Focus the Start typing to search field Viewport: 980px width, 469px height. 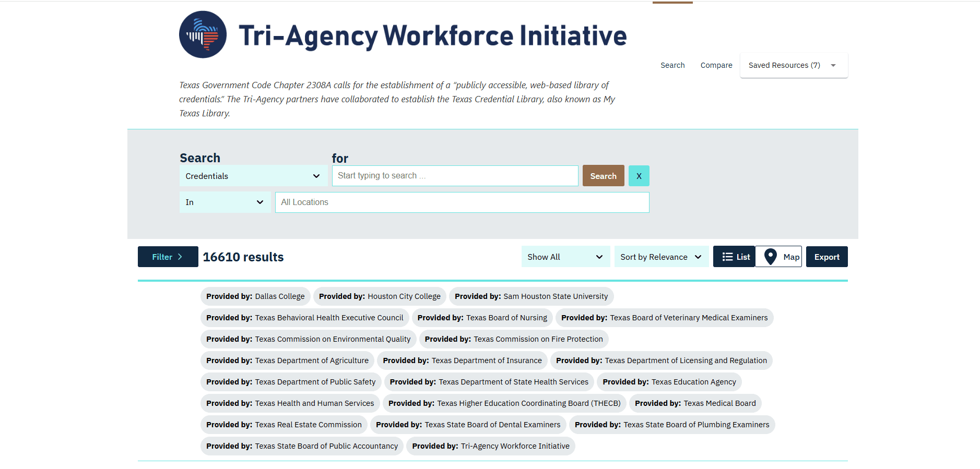point(455,176)
